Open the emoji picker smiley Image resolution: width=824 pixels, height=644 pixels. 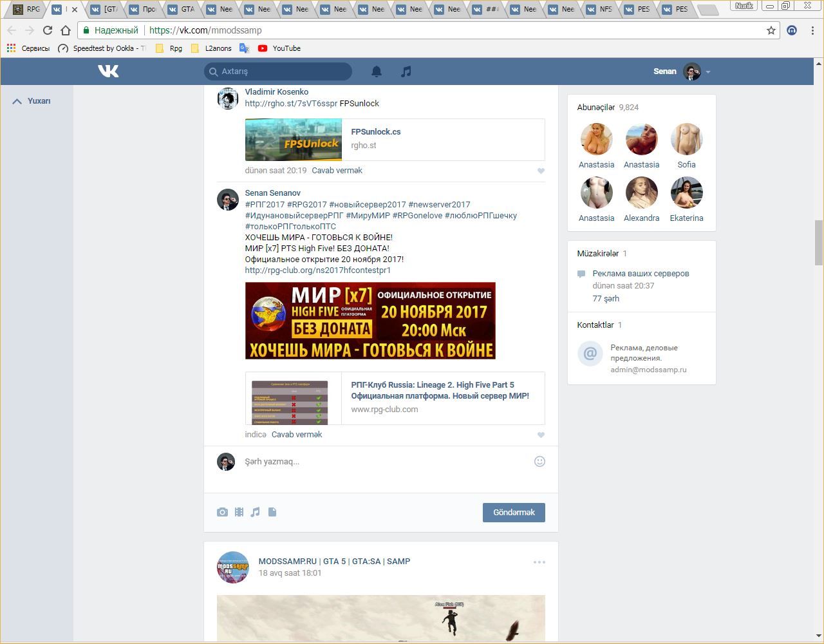pyautogui.click(x=539, y=461)
